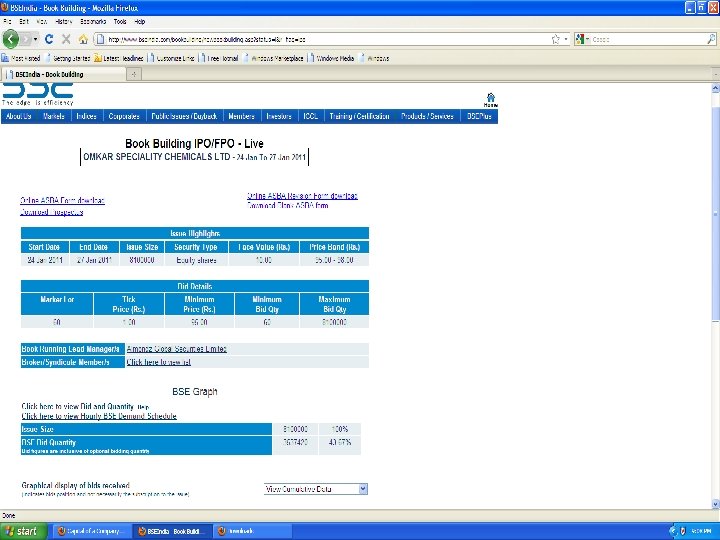
Task: Open Training / Certification navigation item
Action: 360,116
